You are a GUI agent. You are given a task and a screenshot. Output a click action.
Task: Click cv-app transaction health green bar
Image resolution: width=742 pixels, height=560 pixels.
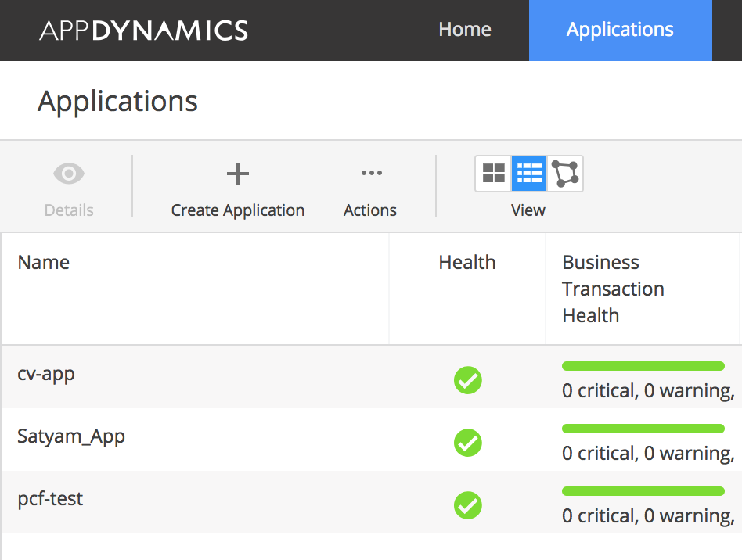[643, 366]
